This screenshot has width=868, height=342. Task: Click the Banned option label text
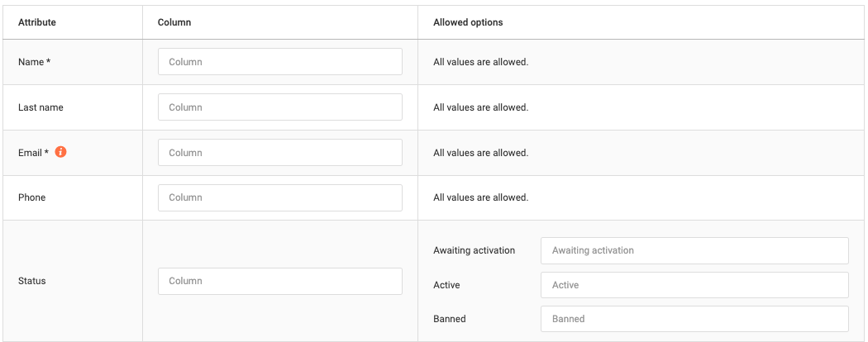click(x=450, y=319)
